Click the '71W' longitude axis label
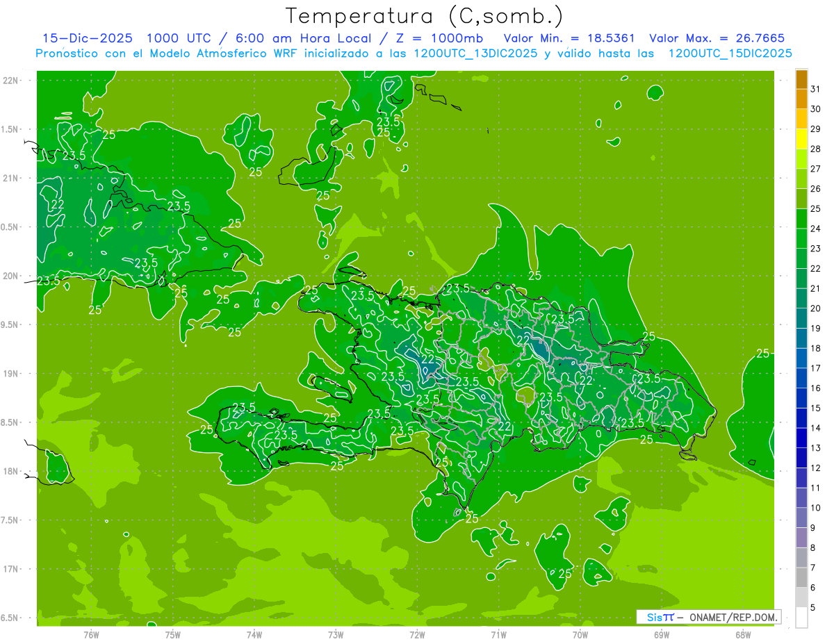The width and height of the screenshot is (834, 644). click(498, 635)
